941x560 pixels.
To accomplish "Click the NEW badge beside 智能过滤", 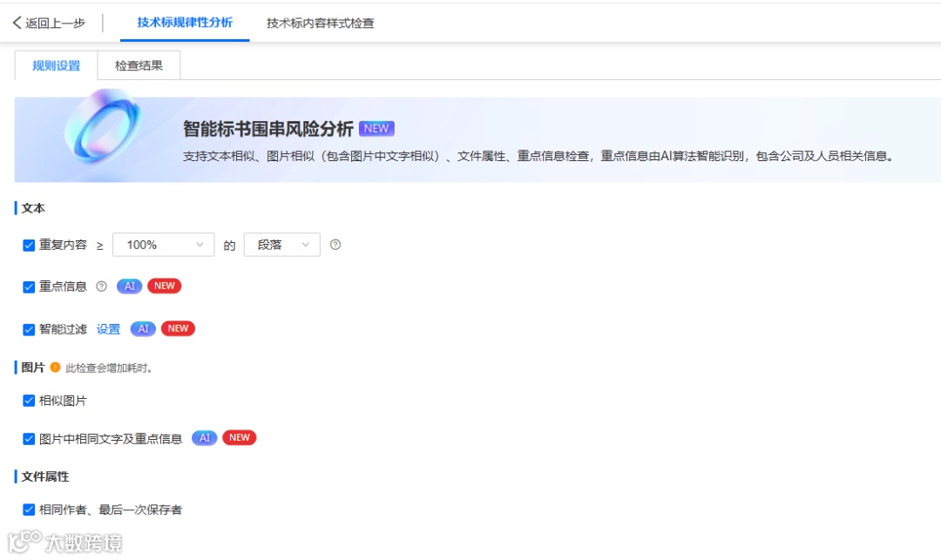I will (177, 328).
